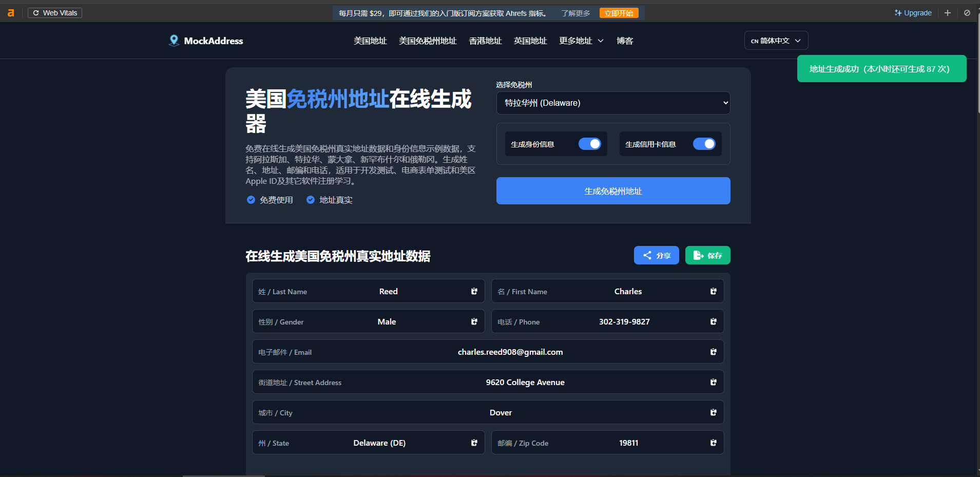980x477 pixels.
Task: Expand the 更多地址 menu
Action: coord(581,41)
